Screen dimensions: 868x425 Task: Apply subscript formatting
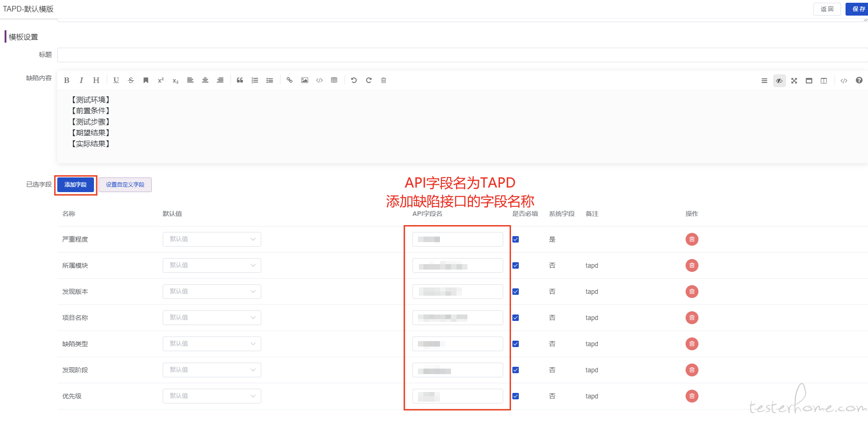(175, 80)
